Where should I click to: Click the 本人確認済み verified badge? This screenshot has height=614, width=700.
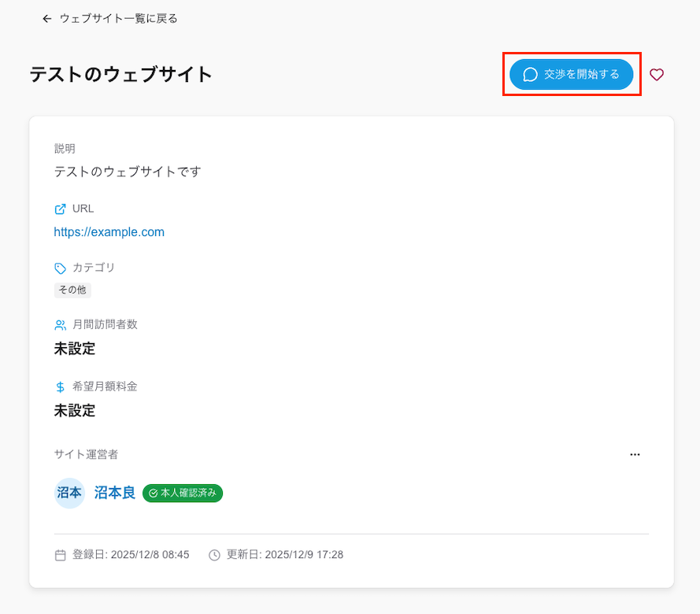point(183,493)
